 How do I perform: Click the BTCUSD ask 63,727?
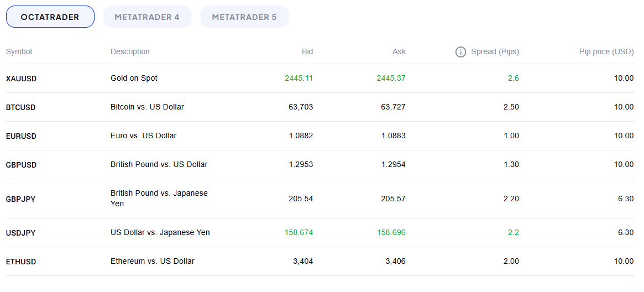(x=394, y=107)
